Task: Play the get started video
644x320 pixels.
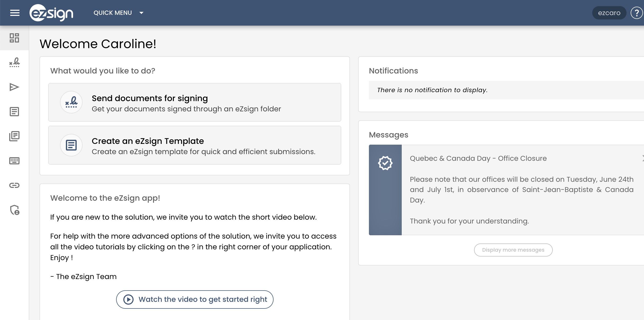Action: 195,299
